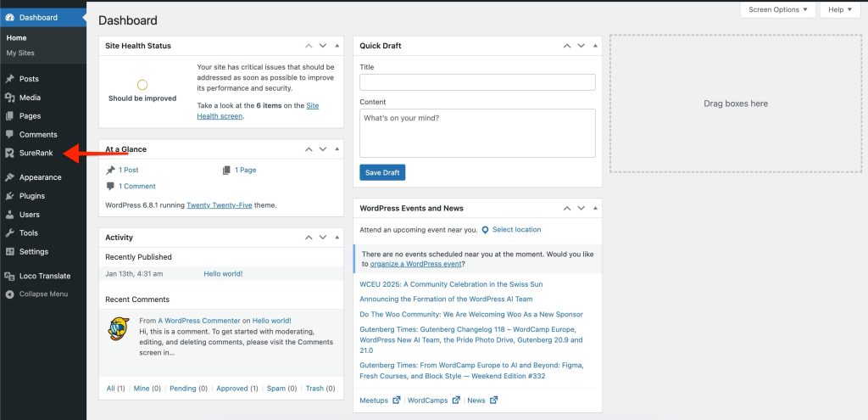Move At a Glance box up
868x420 pixels.
tap(309, 149)
